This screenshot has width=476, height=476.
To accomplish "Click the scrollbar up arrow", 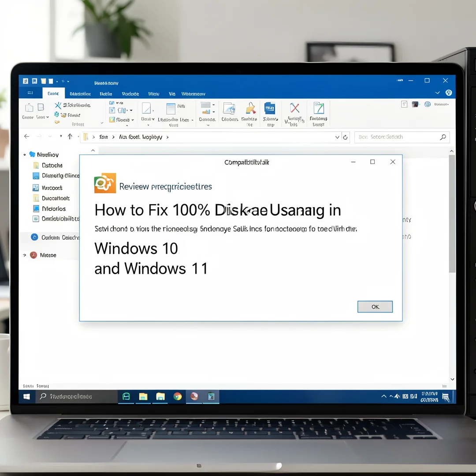I will [452, 151].
